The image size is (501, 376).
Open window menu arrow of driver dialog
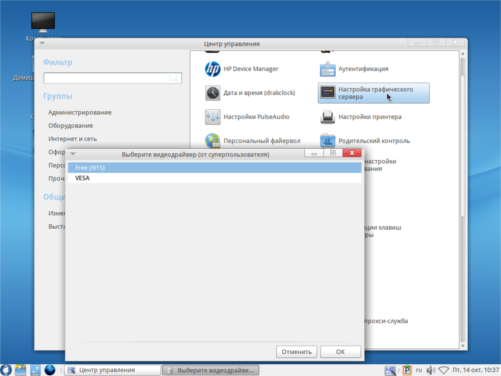(x=73, y=154)
